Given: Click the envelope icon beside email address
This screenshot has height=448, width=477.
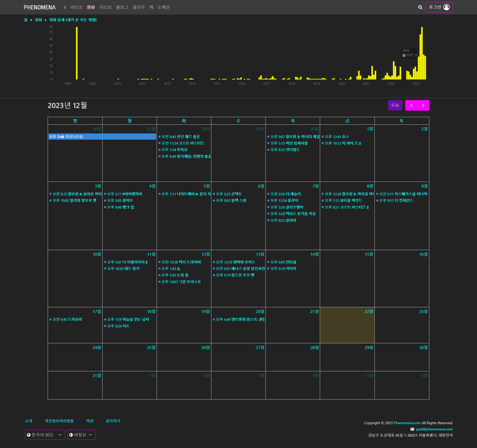Looking at the screenshot, I should tap(412, 429).
